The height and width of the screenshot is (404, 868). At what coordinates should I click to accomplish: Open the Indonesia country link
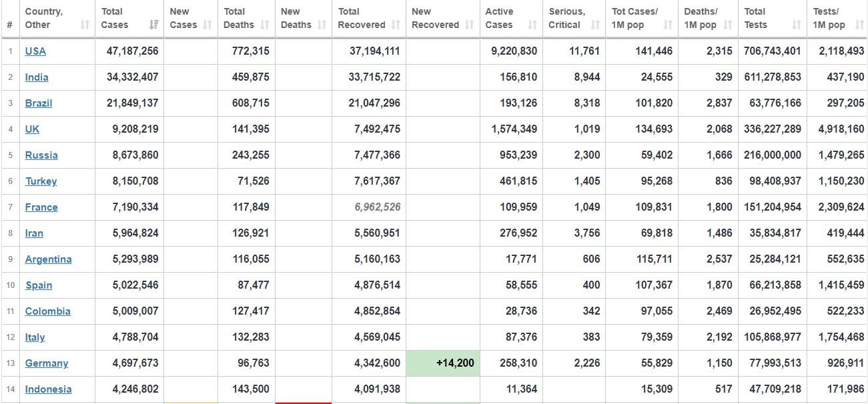click(49, 389)
